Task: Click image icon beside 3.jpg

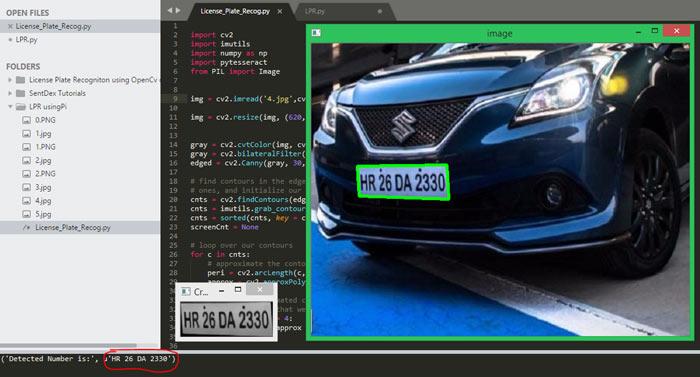Action: (27, 187)
